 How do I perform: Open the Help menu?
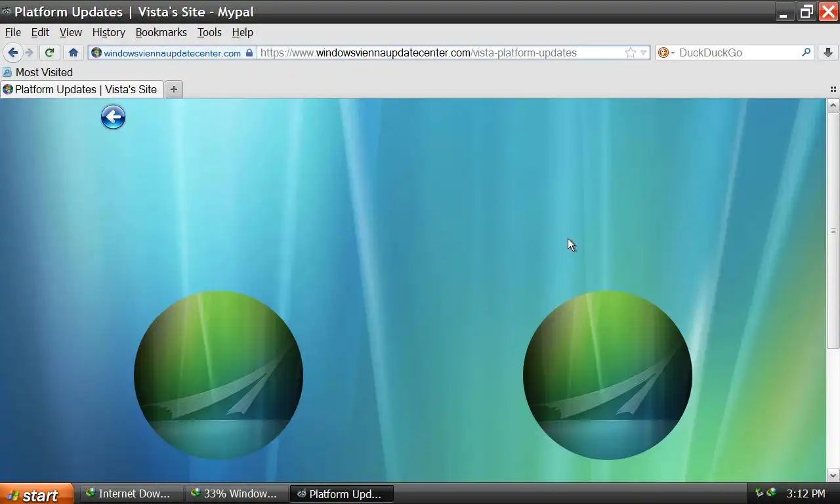pyautogui.click(x=242, y=32)
